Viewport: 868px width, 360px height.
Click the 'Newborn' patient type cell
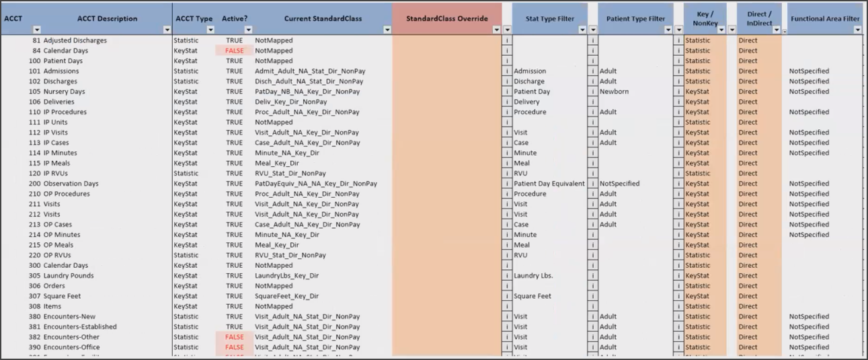click(635, 92)
